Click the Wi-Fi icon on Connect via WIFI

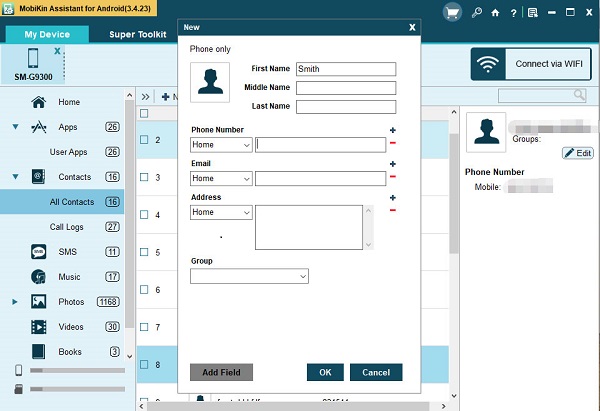click(489, 65)
